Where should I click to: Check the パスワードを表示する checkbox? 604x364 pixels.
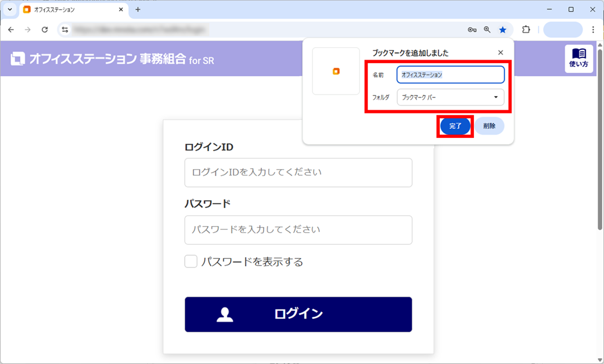click(191, 262)
